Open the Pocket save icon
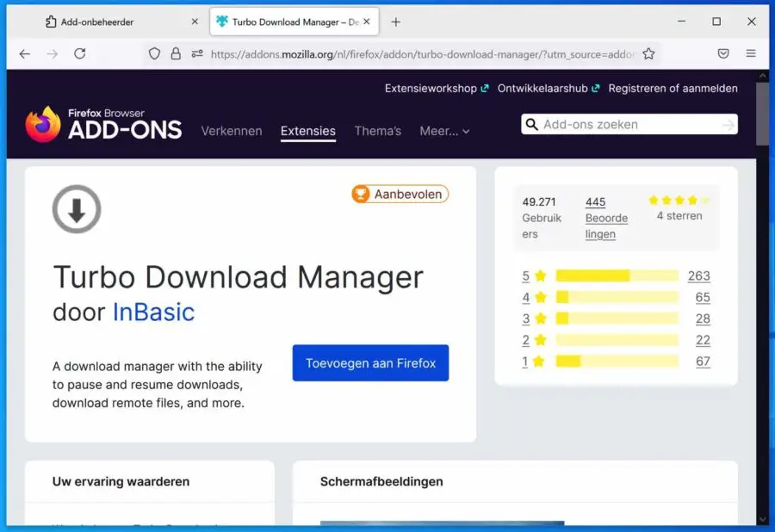 click(x=723, y=53)
